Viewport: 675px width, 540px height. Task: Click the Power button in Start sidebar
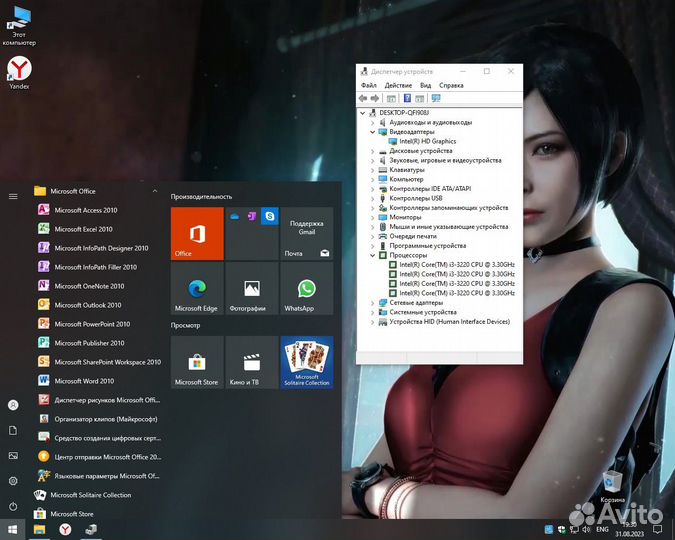(13, 506)
